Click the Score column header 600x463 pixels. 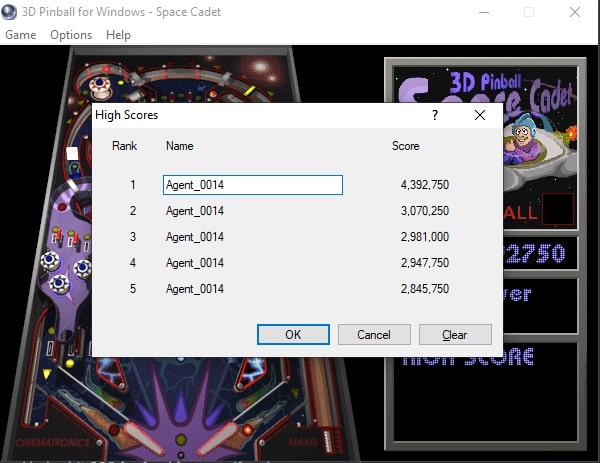pyautogui.click(x=406, y=146)
